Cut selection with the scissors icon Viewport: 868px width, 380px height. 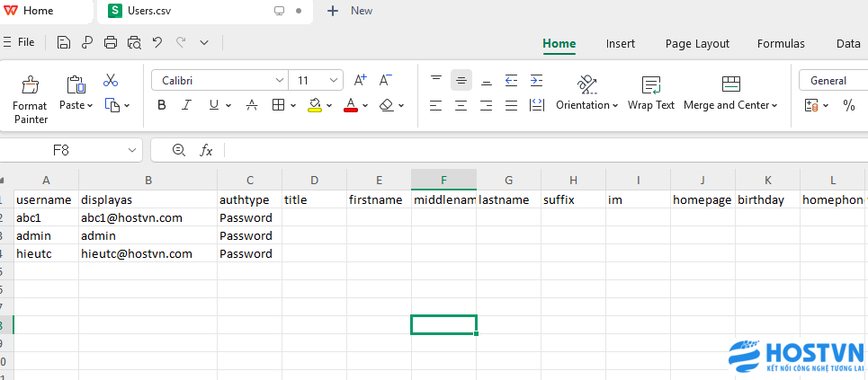tap(111, 81)
